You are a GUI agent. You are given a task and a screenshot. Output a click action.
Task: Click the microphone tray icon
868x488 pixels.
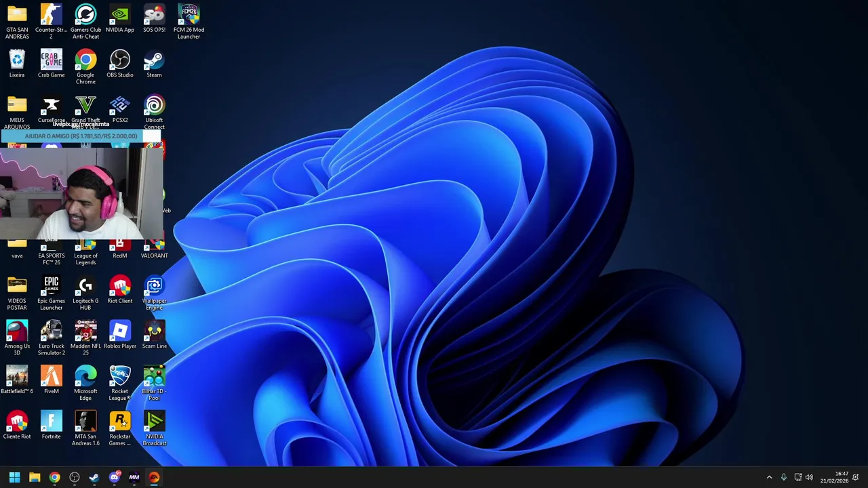(x=784, y=477)
